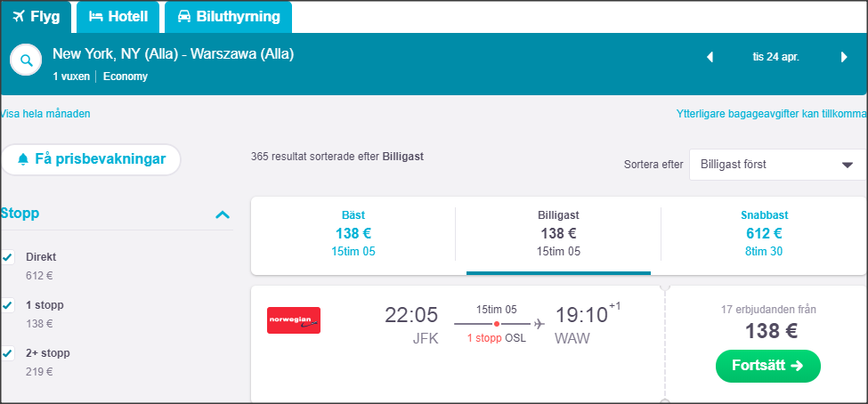Click the magnifying glass search icon
The width and height of the screenshot is (868, 404).
click(27, 61)
